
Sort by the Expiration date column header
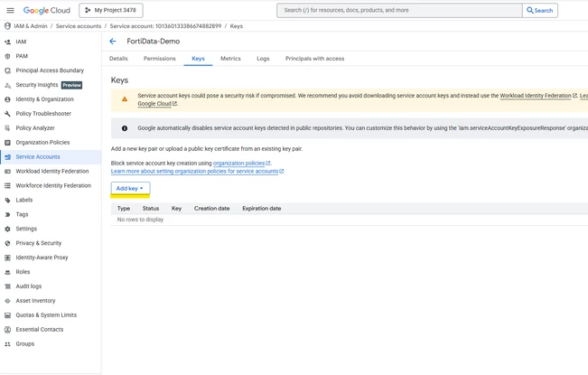tap(262, 209)
